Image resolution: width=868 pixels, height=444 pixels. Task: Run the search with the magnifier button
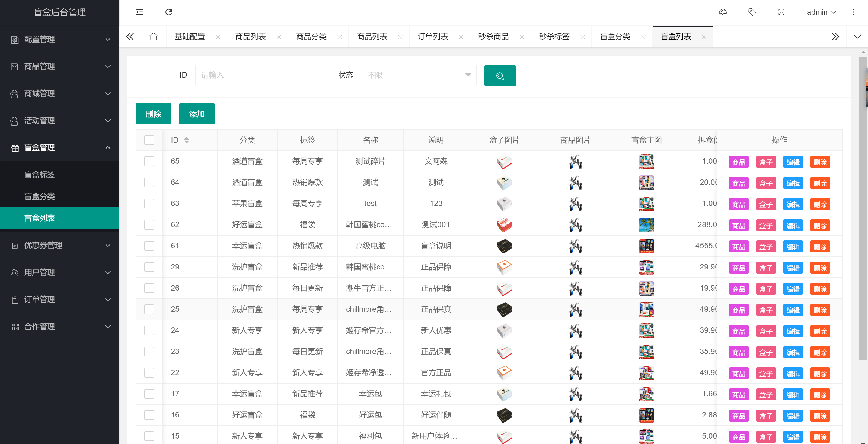(500, 75)
